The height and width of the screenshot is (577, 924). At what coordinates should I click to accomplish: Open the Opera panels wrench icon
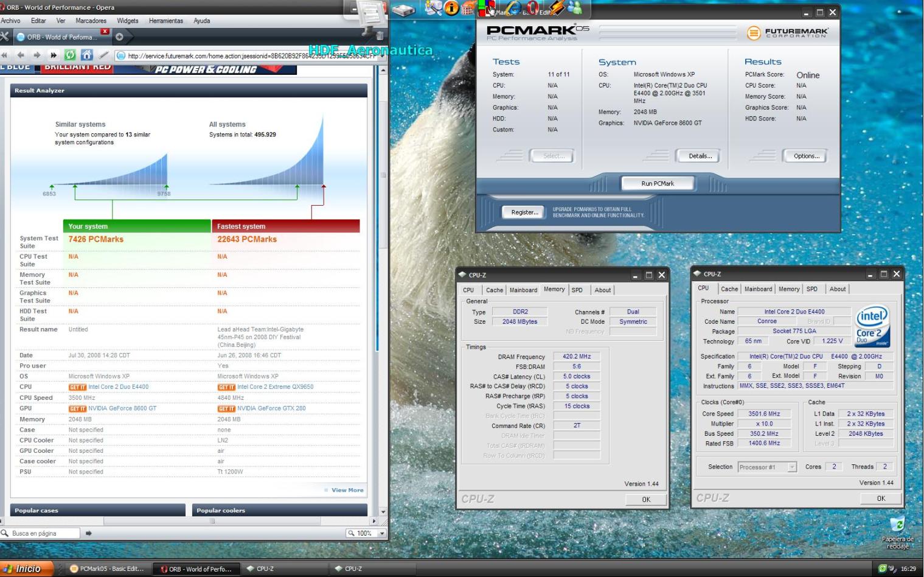(4, 37)
